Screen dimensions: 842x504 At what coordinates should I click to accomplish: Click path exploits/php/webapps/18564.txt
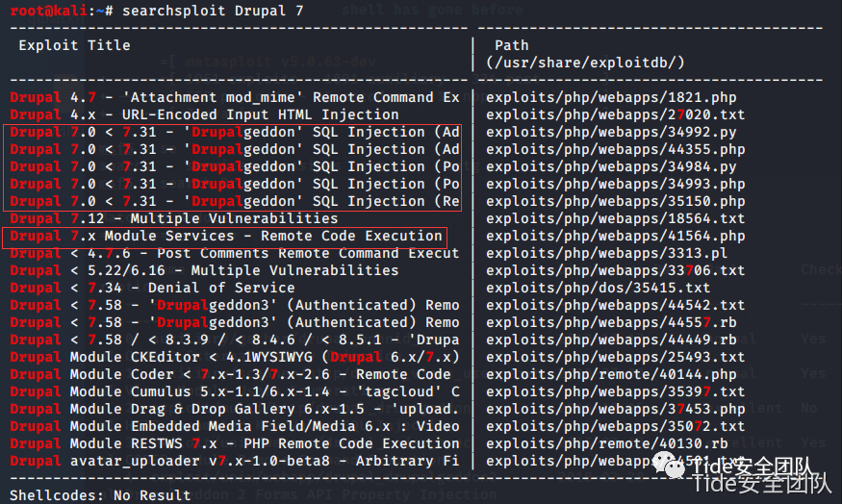[616, 218]
